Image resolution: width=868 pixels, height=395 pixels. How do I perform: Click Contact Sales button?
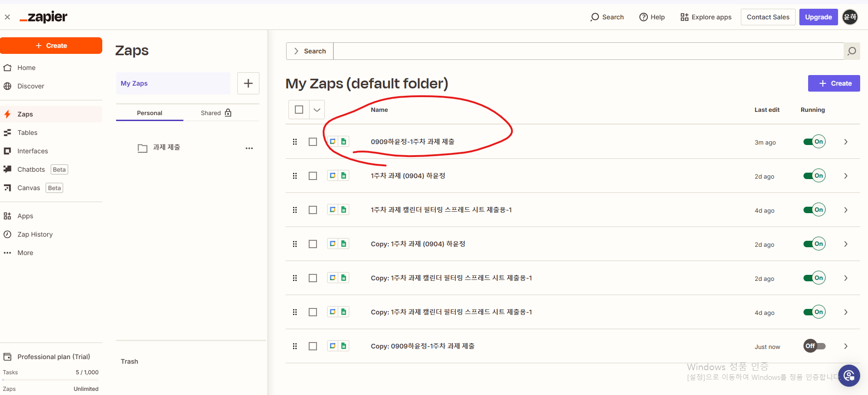[768, 17]
